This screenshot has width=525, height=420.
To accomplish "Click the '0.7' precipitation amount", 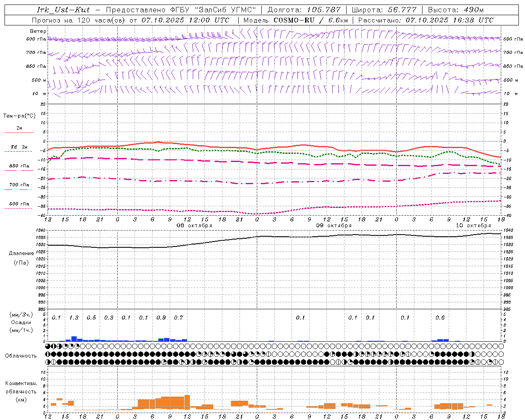I will click(x=178, y=317).
